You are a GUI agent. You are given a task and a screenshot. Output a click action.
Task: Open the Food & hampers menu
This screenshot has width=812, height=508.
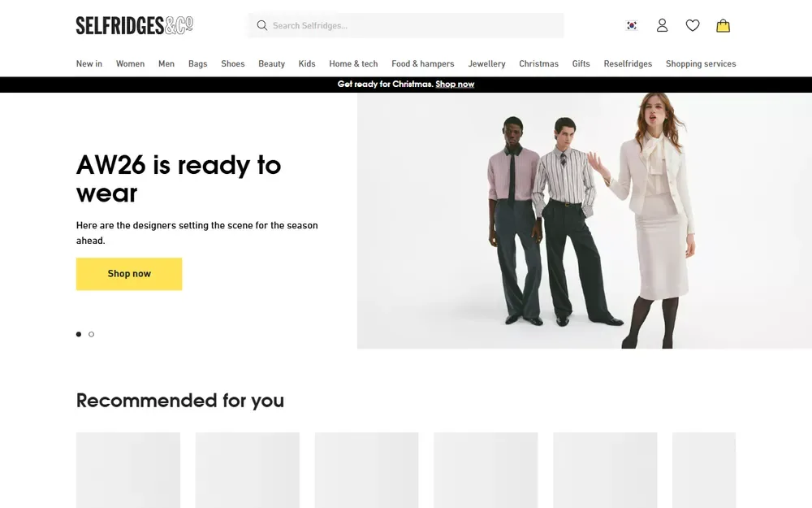422,63
